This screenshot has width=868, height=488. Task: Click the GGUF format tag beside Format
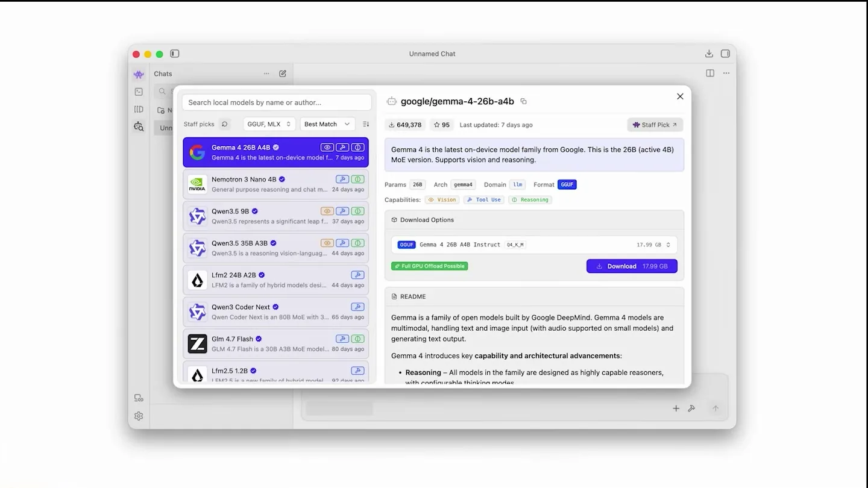(567, 184)
